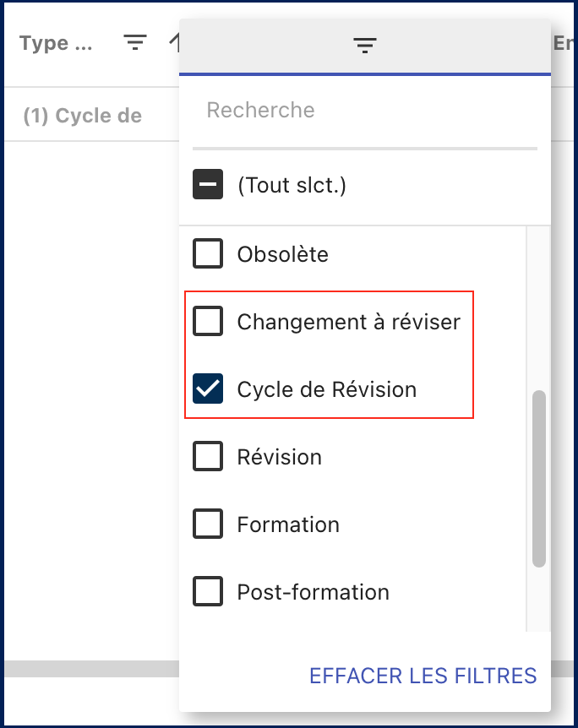The height and width of the screenshot is (728, 578).
Task: Select the filter tab icon atop the popup
Action: coord(365,46)
